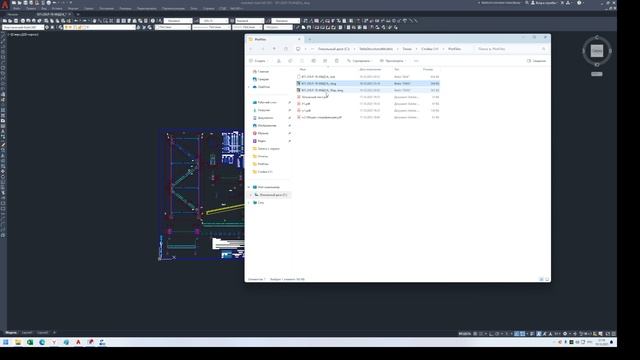Click Undo arrow in the Standard toolbar
The height and width of the screenshot is (360, 640).
click(x=76, y=20)
